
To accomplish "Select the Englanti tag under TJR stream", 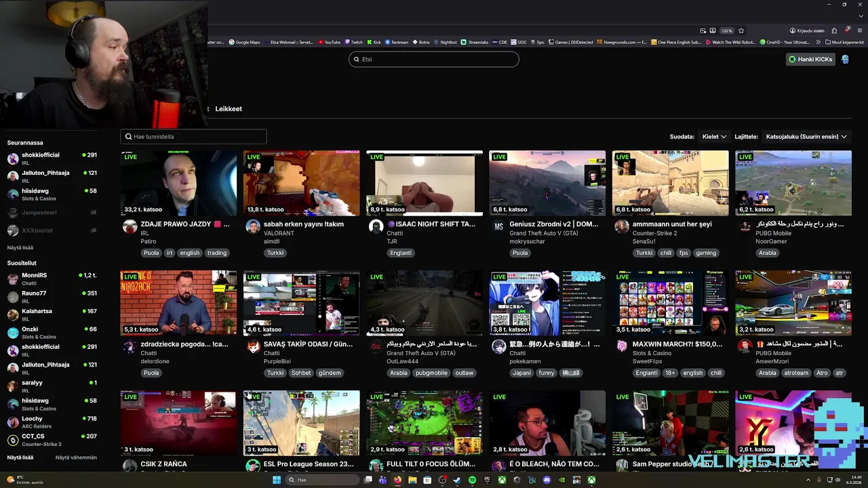I will point(399,253).
